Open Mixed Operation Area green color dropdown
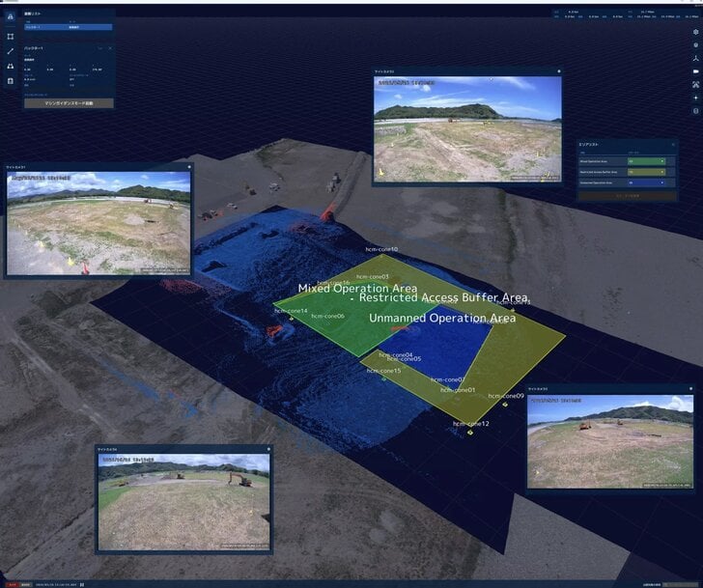 pos(646,161)
